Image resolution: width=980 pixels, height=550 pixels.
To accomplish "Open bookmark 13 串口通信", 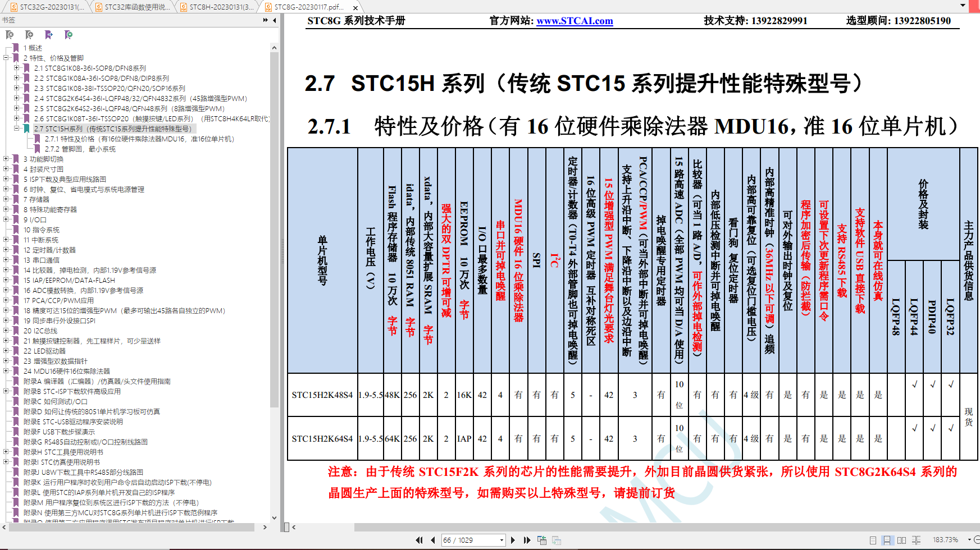I will (41, 260).
